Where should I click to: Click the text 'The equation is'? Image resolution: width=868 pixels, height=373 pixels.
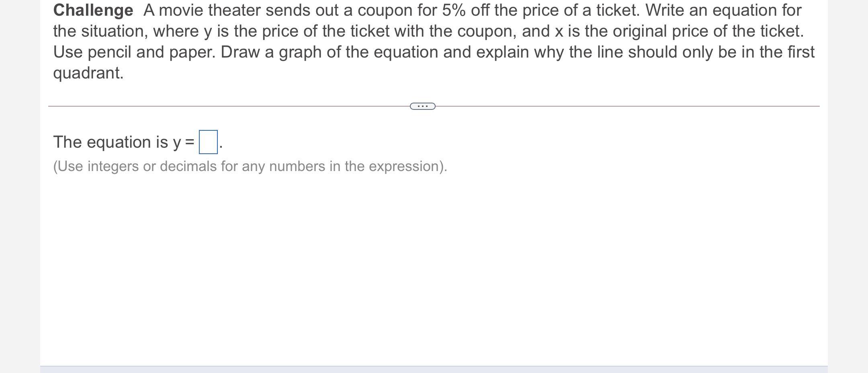[111, 142]
